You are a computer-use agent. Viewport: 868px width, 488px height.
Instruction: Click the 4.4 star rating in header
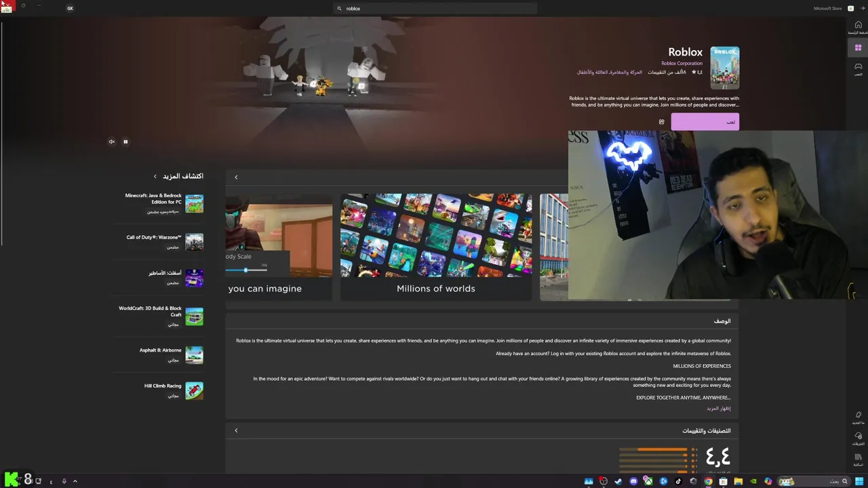tap(697, 72)
